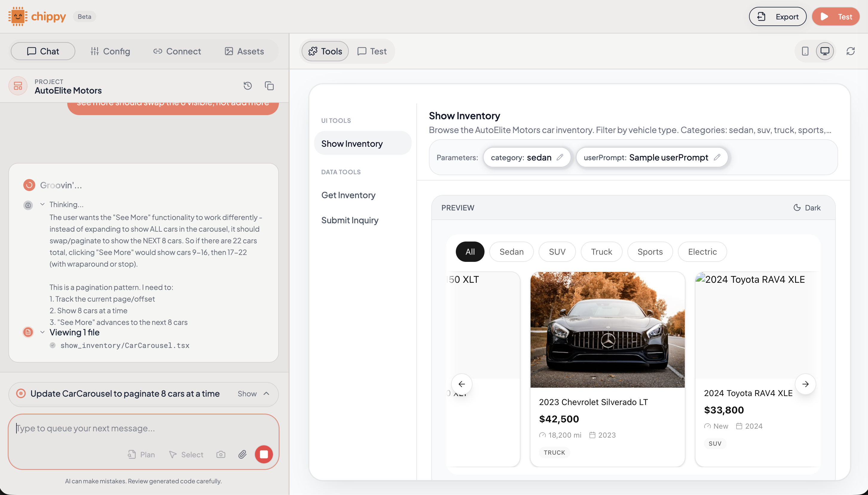Select Show Inventory UI tool
The height and width of the screenshot is (495, 868).
(x=363, y=143)
